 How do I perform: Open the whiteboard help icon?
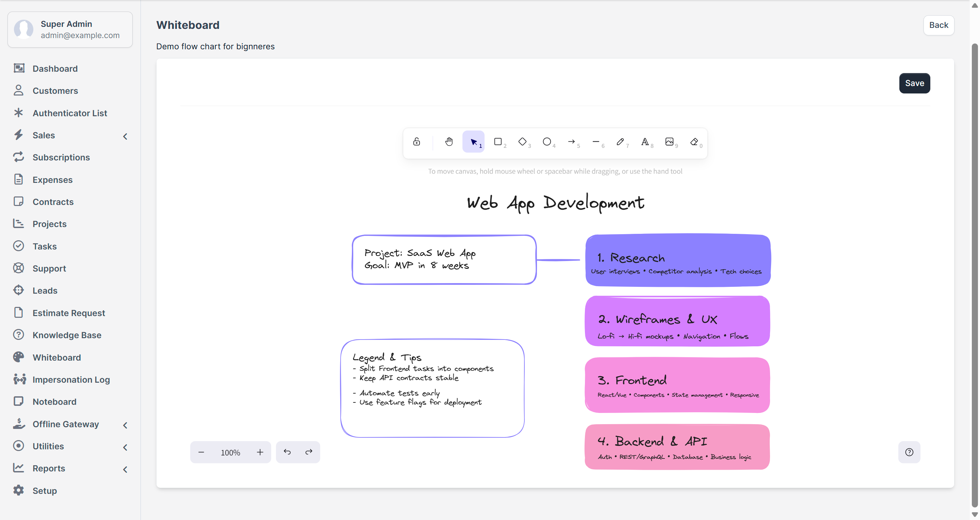pos(909,452)
